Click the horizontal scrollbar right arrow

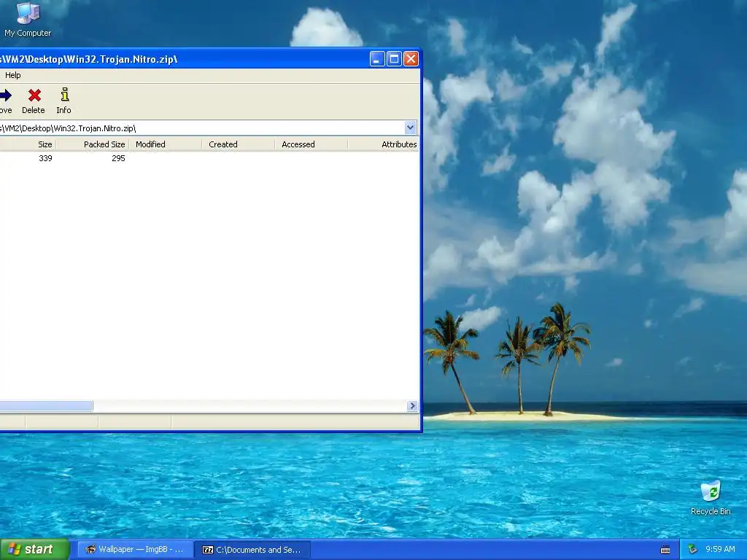[413, 405]
